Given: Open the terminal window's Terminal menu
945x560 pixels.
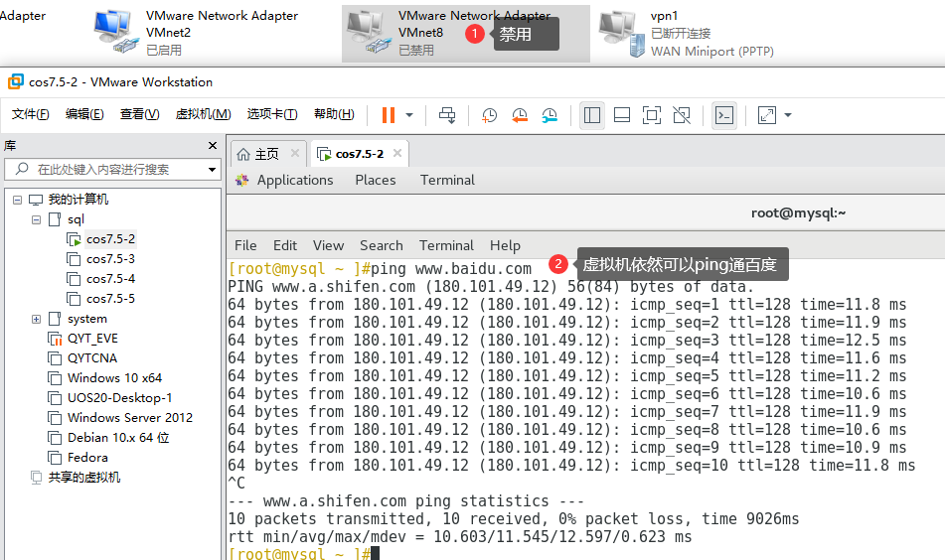Looking at the screenshot, I should tap(446, 245).
